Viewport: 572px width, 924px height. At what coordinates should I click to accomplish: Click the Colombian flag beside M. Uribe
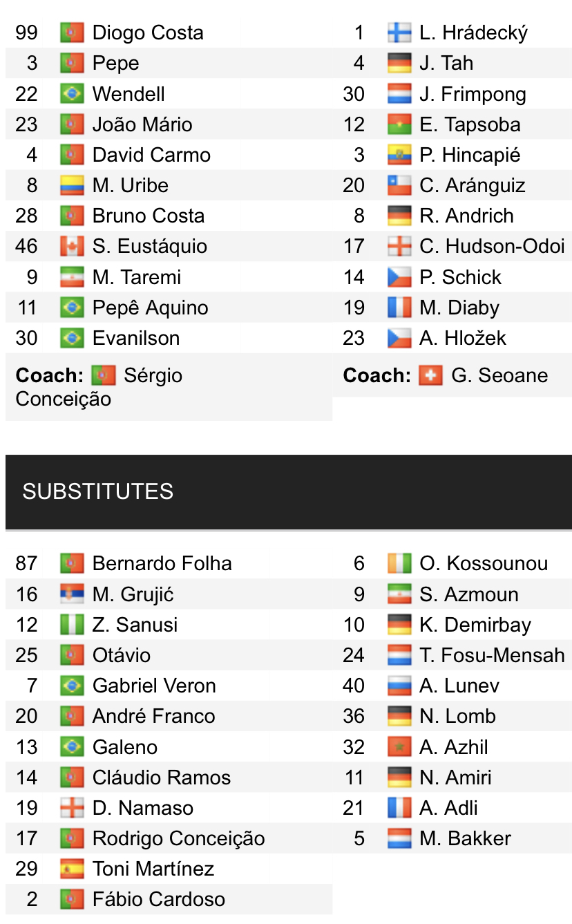click(x=72, y=185)
